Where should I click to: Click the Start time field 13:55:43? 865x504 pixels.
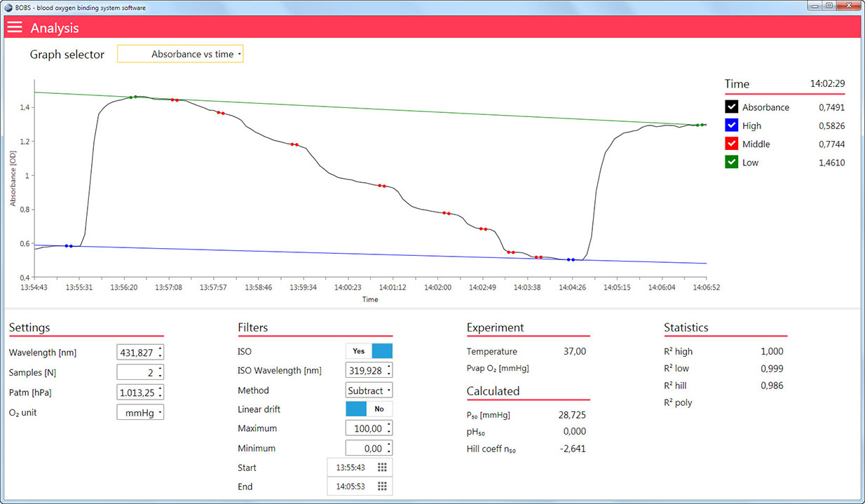coord(360,468)
